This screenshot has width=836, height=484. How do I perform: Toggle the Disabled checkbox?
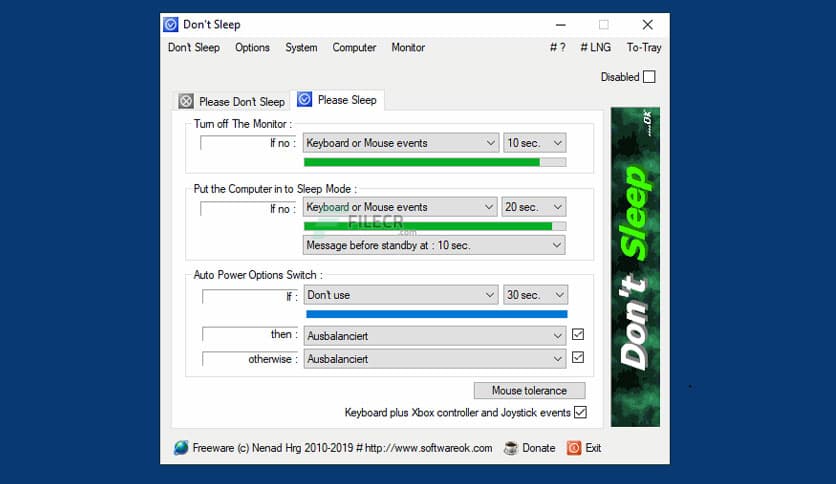tap(649, 77)
